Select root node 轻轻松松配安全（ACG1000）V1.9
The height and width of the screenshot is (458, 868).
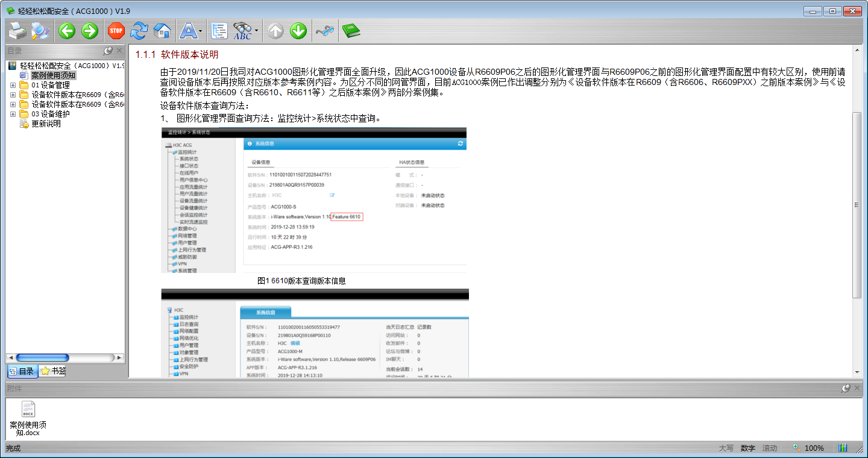coord(72,66)
